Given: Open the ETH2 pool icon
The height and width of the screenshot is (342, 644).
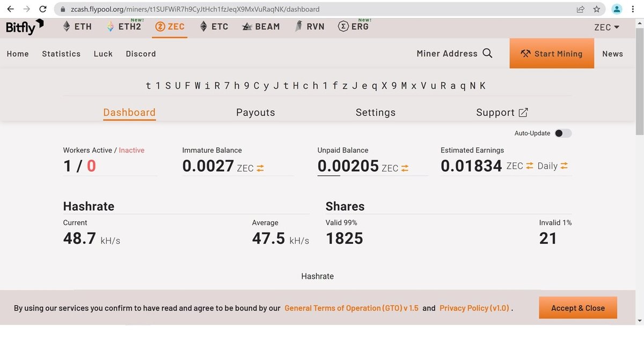Looking at the screenshot, I should click(x=111, y=26).
